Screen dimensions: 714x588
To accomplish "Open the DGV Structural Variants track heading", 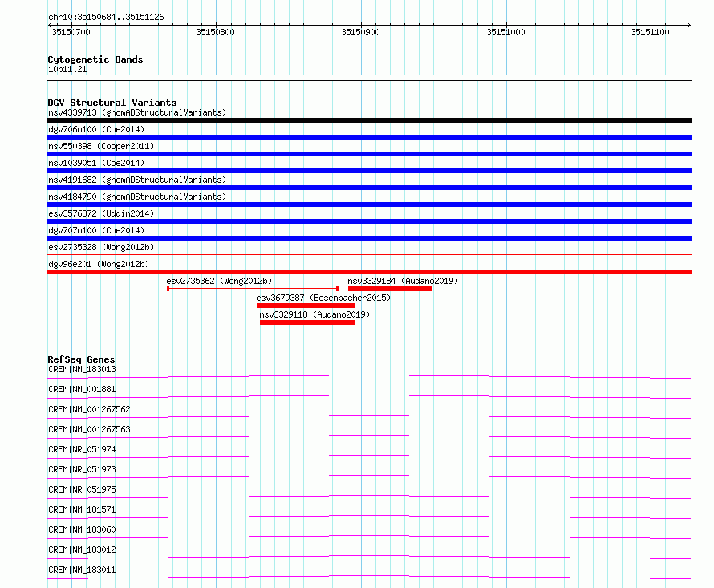I will coord(112,103).
